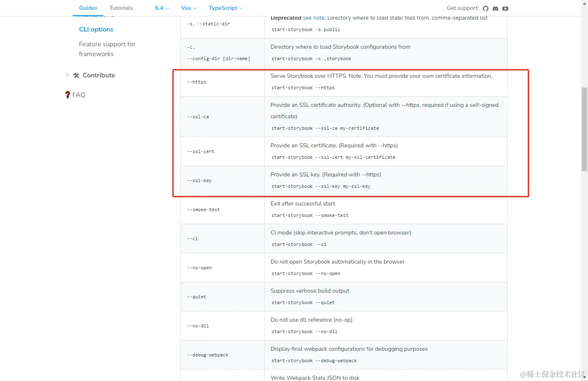Click 'start-storybook --debug-webpack' code example

(314, 361)
